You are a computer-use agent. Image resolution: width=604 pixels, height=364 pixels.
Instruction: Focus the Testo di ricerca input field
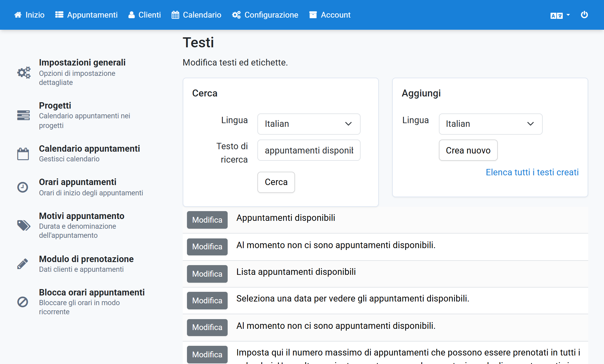309,150
